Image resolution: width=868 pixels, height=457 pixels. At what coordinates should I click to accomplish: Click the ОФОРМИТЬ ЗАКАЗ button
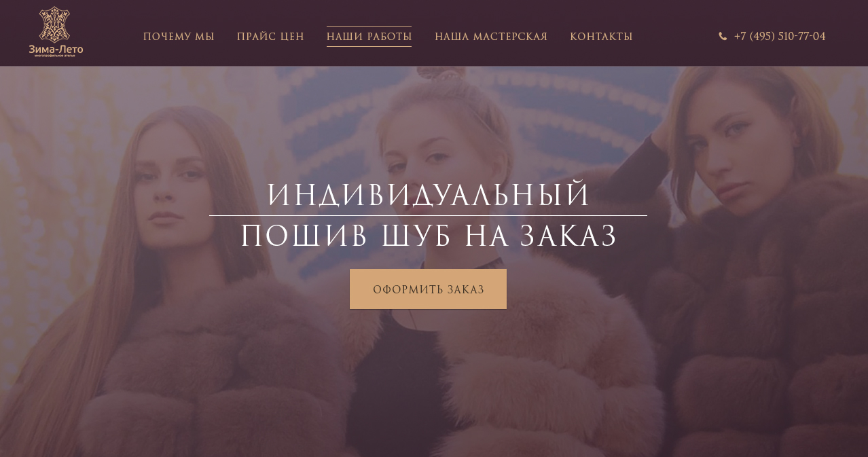tap(428, 289)
